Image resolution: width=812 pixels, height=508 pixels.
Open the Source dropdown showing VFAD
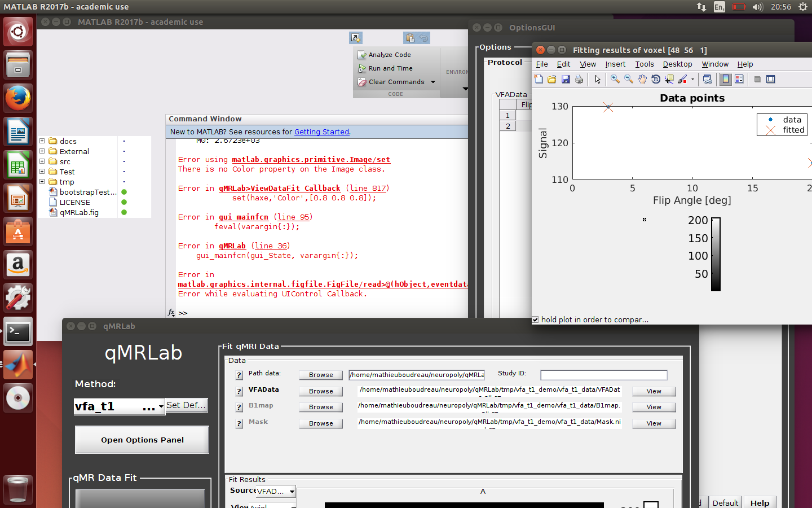click(x=292, y=491)
